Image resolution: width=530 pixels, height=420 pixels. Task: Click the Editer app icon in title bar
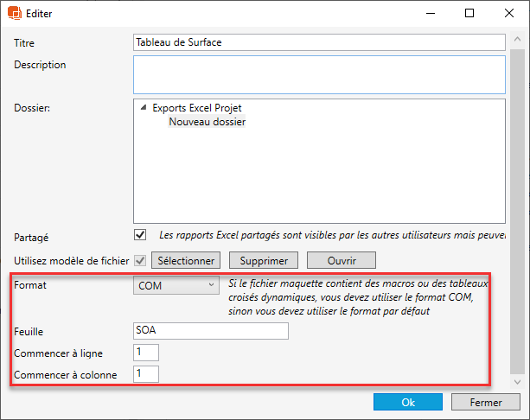[15, 13]
